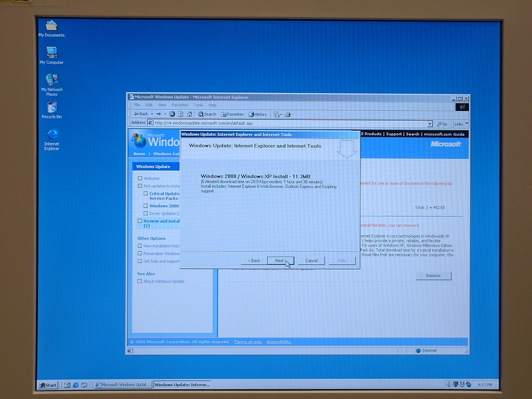532x399 pixels.
Task: Open the History toolbar button
Action: point(258,114)
